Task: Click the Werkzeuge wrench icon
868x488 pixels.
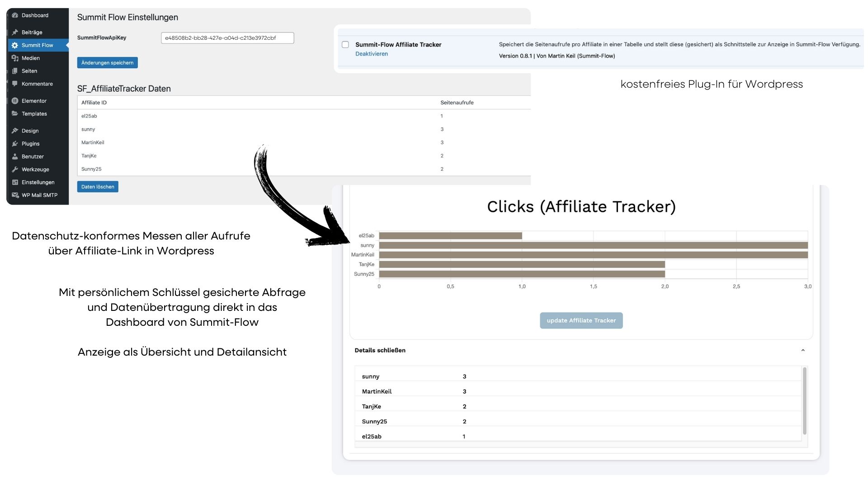Action: pyautogui.click(x=15, y=169)
